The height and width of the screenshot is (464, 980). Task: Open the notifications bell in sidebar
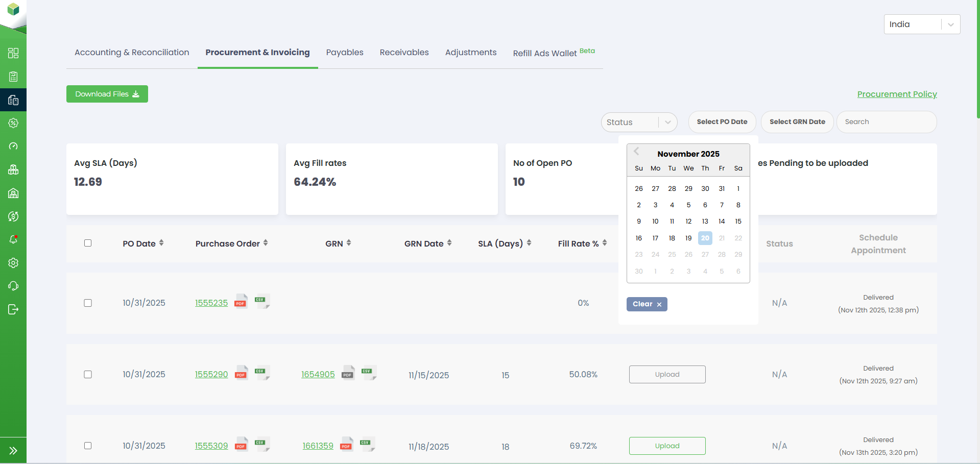click(x=13, y=239)
